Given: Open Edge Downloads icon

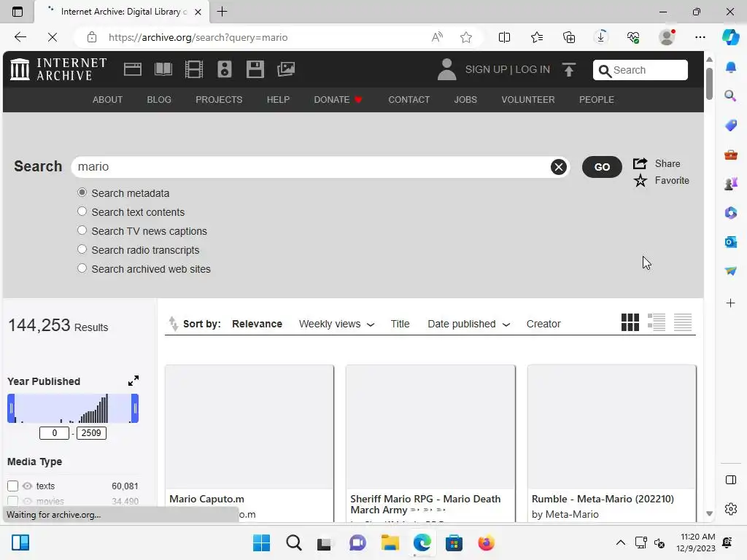Looking at the screenshot, I should 601,37.
